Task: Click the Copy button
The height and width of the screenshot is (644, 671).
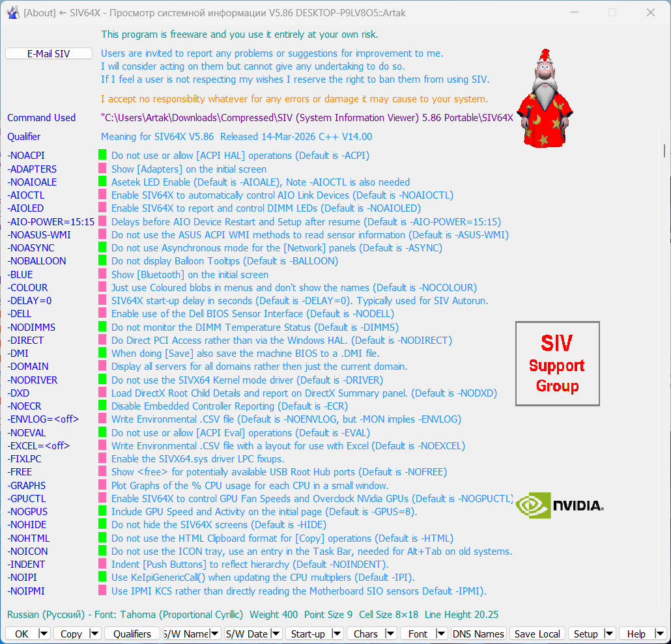Action: tap(72, 634)
